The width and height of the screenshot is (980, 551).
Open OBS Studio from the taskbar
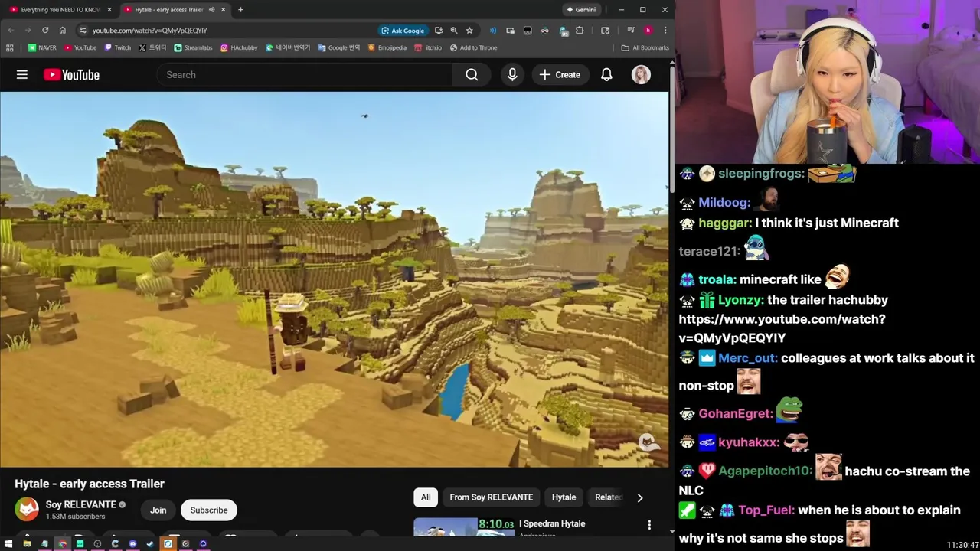click(x=97, y=544)
